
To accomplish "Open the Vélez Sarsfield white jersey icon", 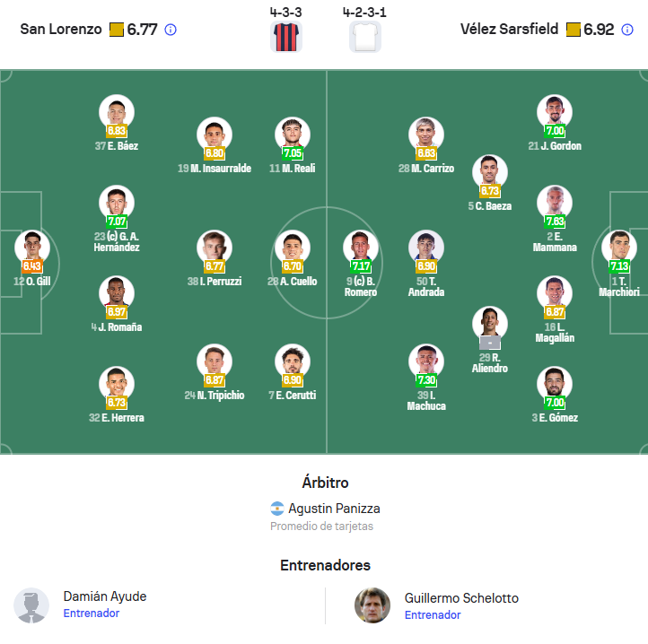I will (365, 37).
